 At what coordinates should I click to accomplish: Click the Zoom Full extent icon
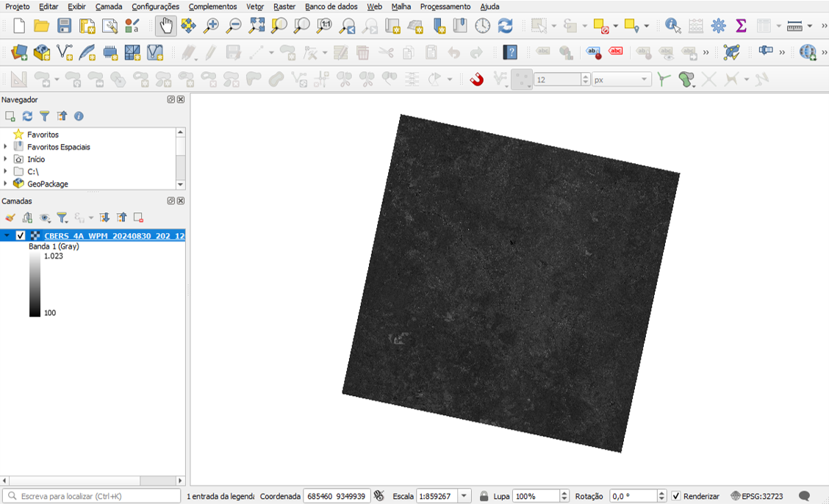[256, 26]
